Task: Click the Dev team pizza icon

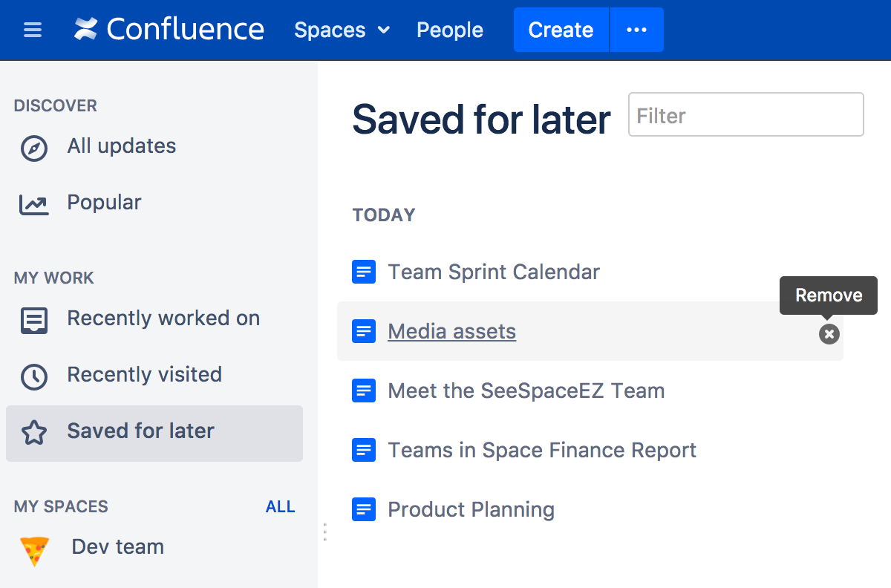Action: (34, 550)
